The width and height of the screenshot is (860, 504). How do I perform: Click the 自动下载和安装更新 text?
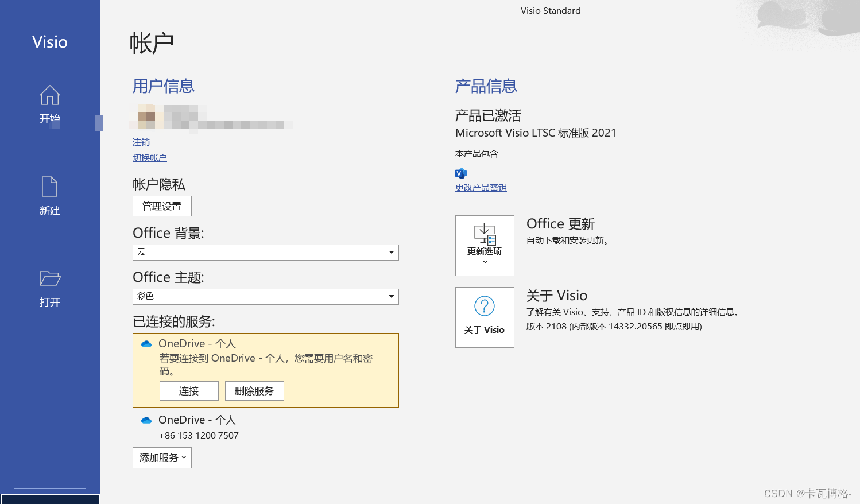[x=567, y=241]
